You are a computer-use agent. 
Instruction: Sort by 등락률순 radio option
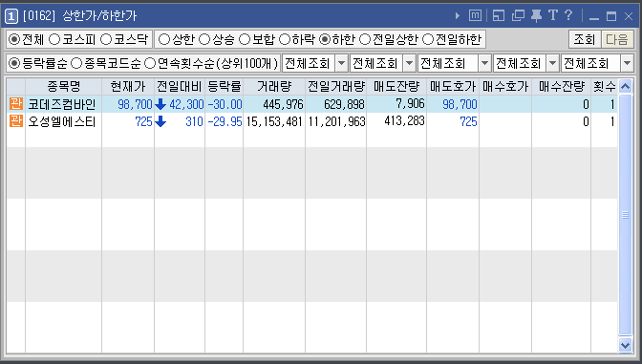pyautogui.click(x=14, y=63)
